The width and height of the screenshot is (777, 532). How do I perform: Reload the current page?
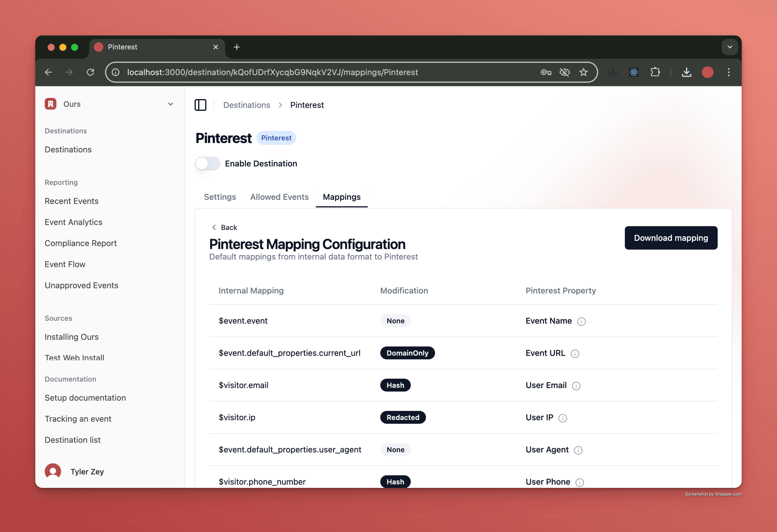(x=90, y=72)
